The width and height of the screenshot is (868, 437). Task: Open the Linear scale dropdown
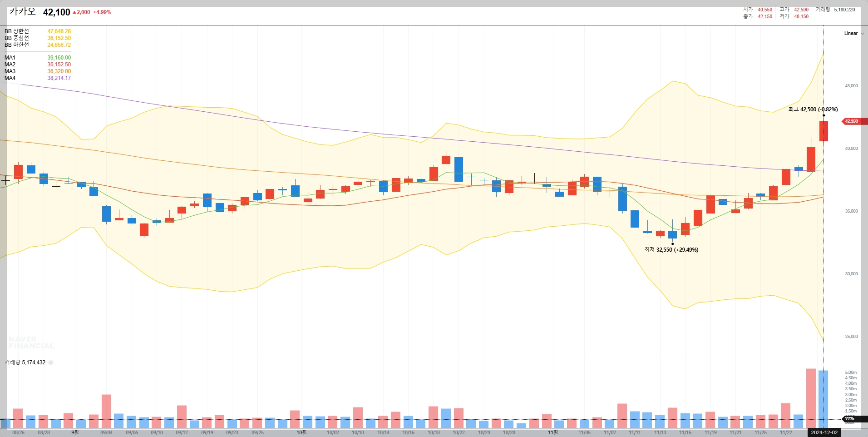pos(853,33)
